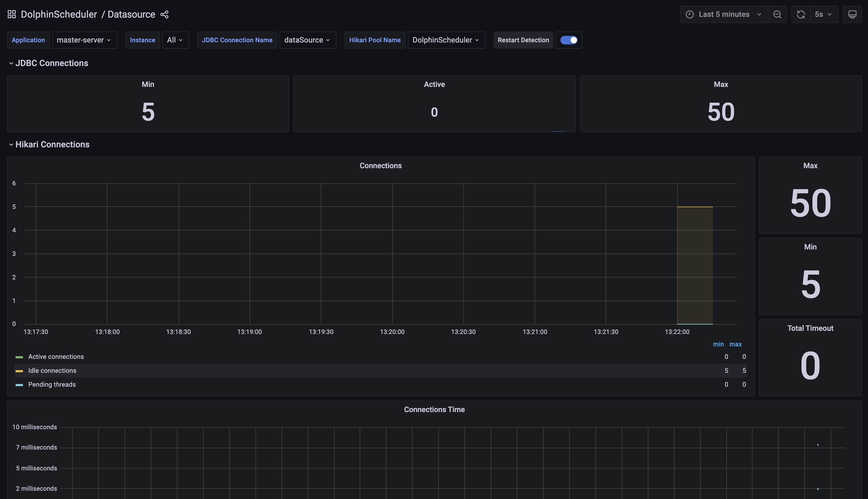The width and height of the screenshot is (868, 499).
Task: Click the dashboards grid icon
Action: pos(12,14)
